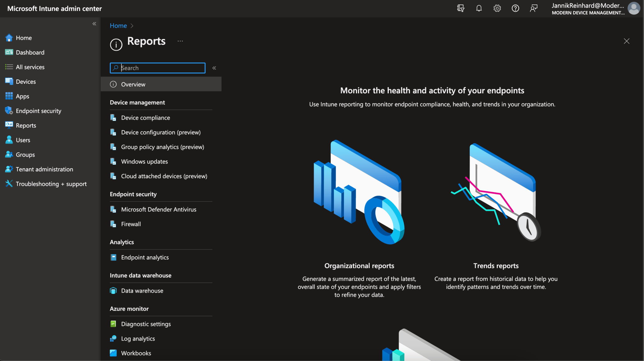Click the notifications bell icon
Viewport: 644px width, 361px height.
[x=479, y=9]
